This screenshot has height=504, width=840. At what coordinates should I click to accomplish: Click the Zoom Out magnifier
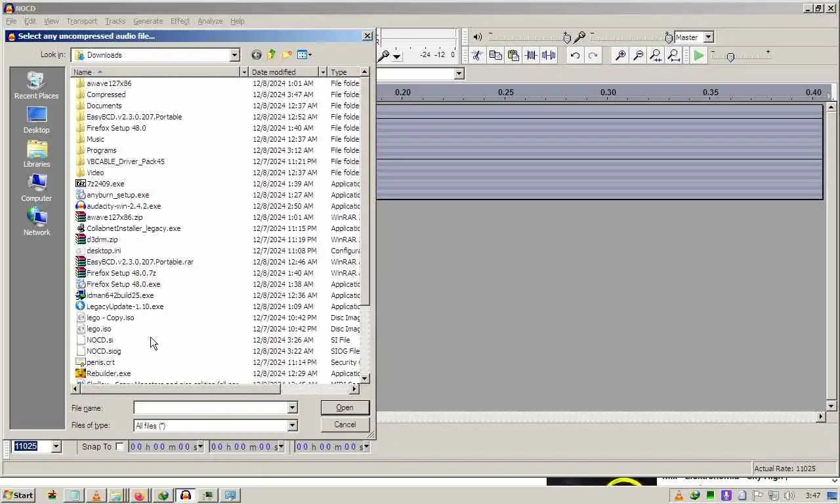point(637,56)
